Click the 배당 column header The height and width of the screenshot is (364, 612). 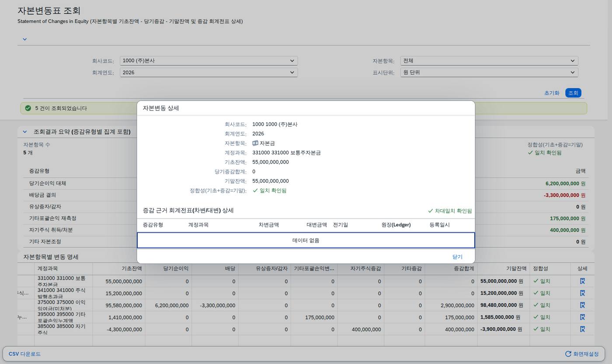(215, 269)
